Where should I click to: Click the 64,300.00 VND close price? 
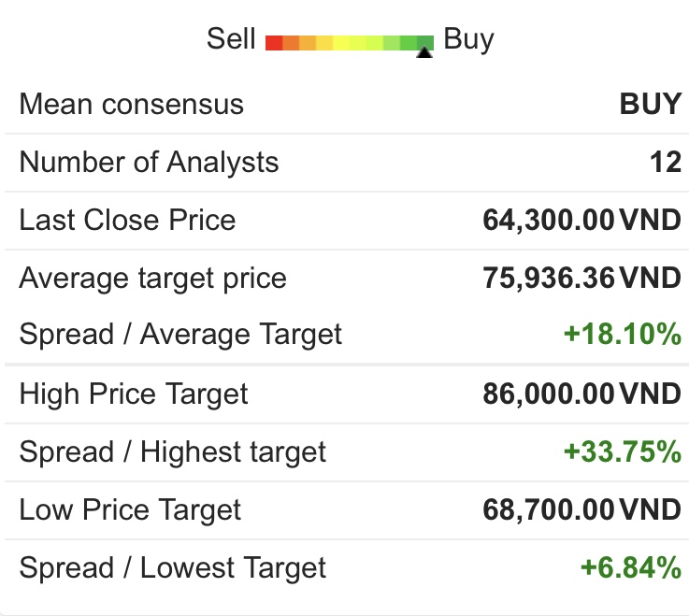581,220
